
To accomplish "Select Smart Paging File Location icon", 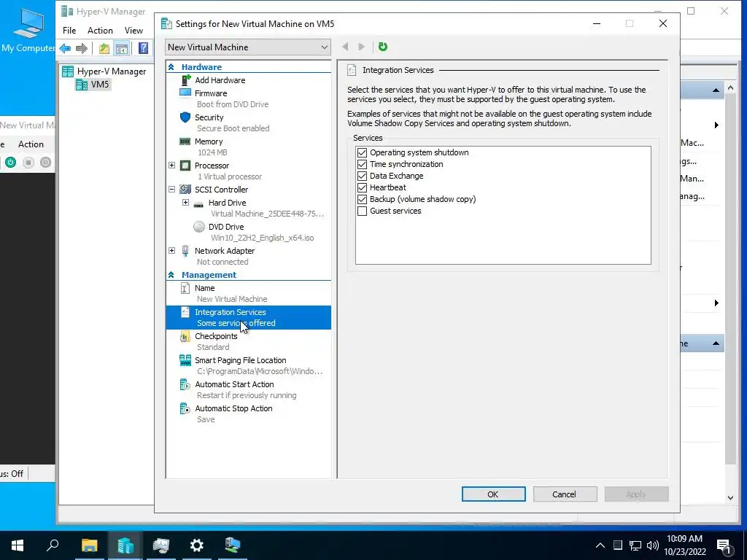I will 185,360.
